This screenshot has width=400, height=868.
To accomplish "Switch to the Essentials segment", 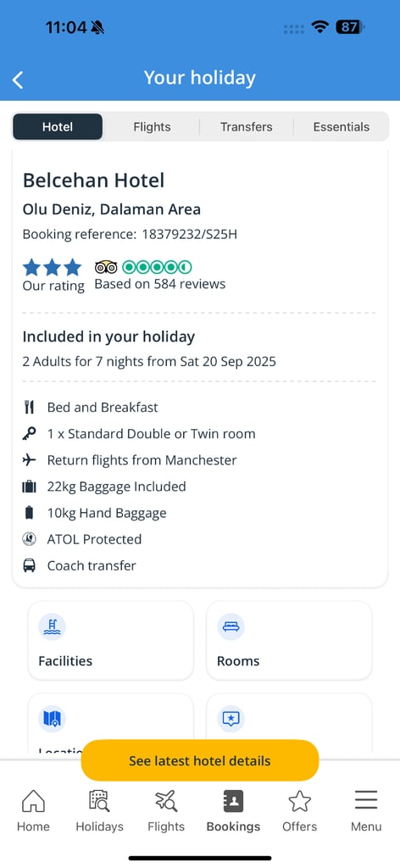I will pos(341,127).
